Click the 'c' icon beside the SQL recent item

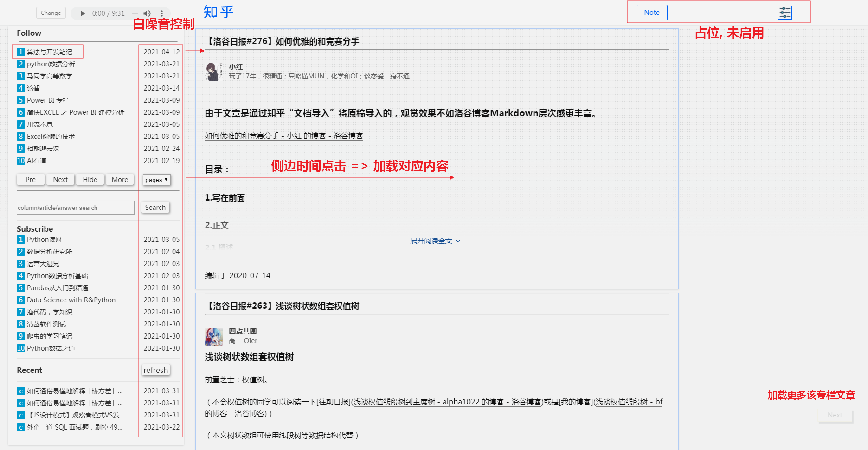click(x=20, y=427)
